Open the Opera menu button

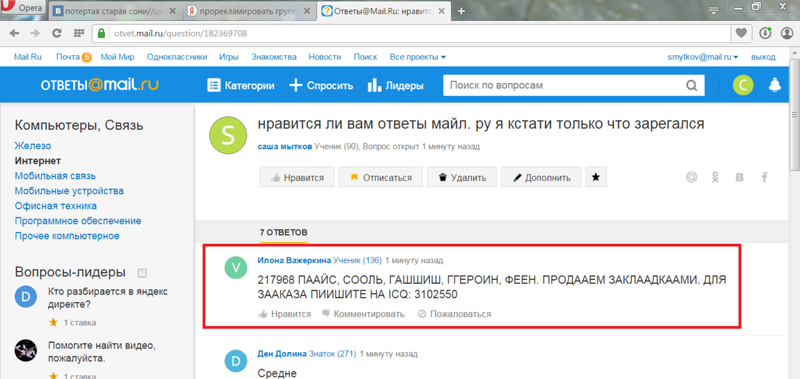coord(23,8)
